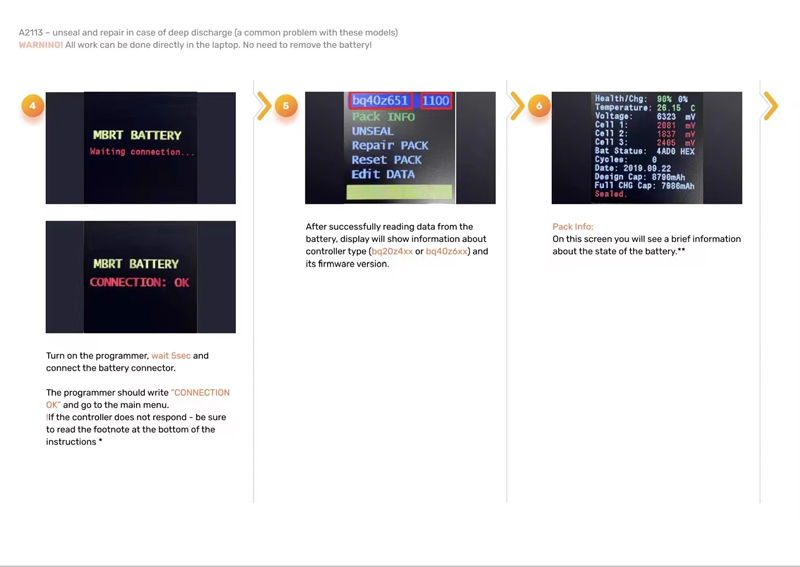Click 'about the state of the battery.**' line
The width and height of the screenshot is (800, 567).
click(619, 251)
